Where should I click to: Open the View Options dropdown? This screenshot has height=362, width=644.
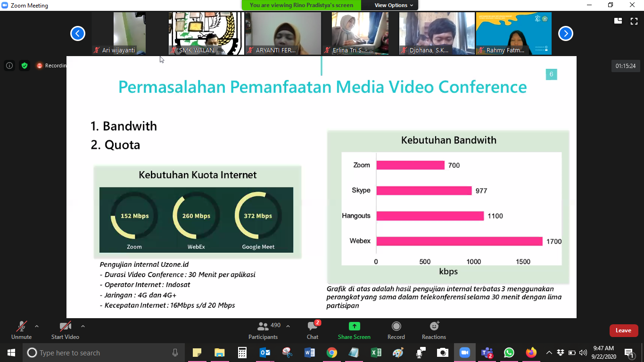coord(394,5)
